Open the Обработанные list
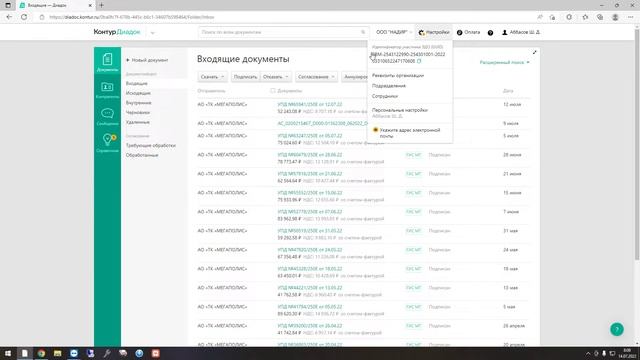 [142, 155]
